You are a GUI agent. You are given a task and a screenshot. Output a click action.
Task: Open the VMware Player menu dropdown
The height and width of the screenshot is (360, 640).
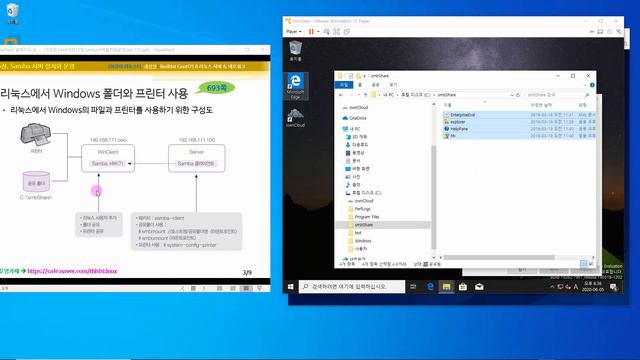click(293, 31)
